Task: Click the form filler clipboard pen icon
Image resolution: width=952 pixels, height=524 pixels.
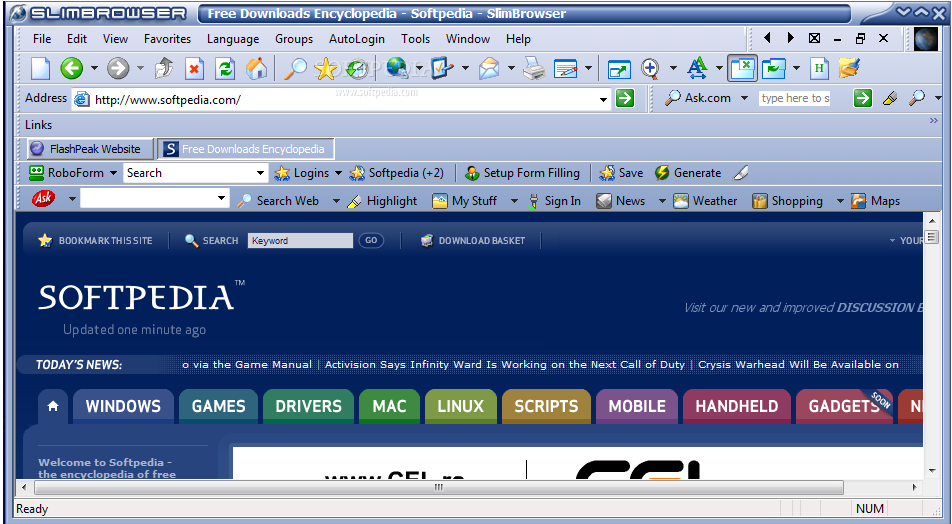Action: pyautogui.click(x=442, y=68)
